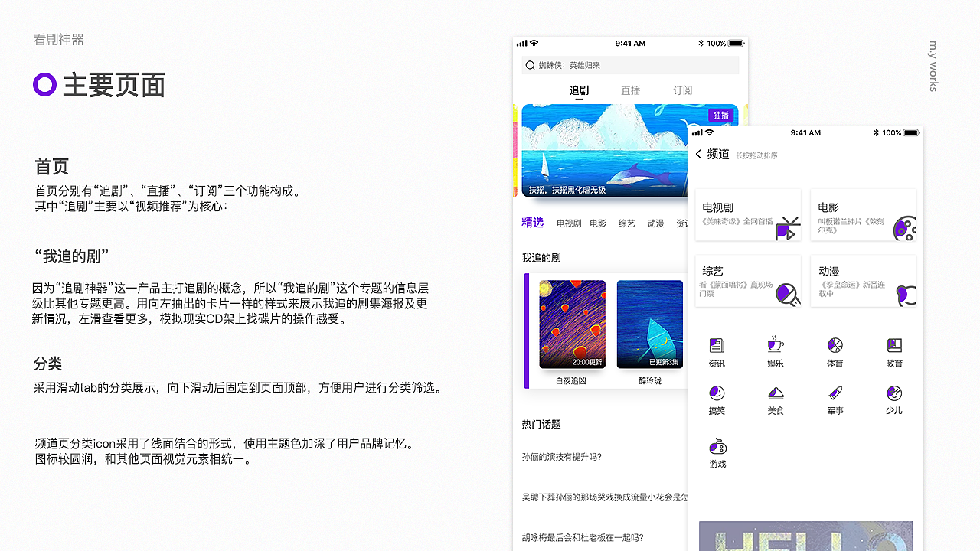Click the 看剧神器 title text

click(59, 40)
